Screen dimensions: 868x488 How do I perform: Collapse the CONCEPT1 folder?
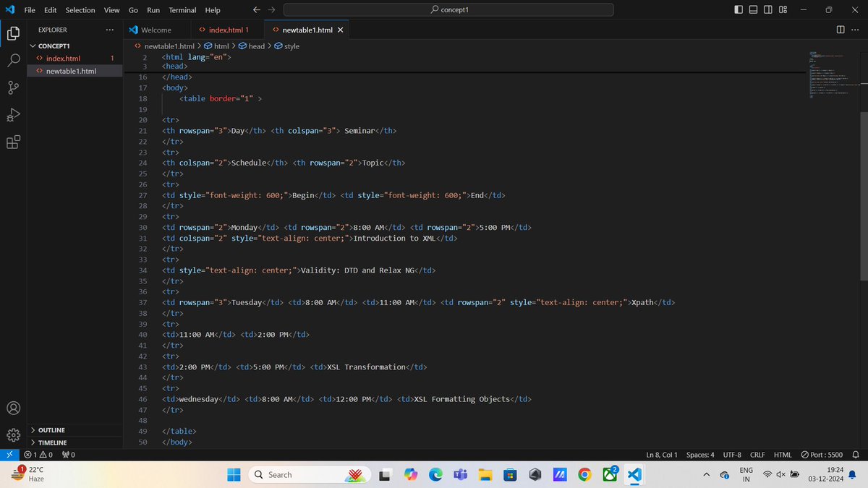[x=54, y=46]
